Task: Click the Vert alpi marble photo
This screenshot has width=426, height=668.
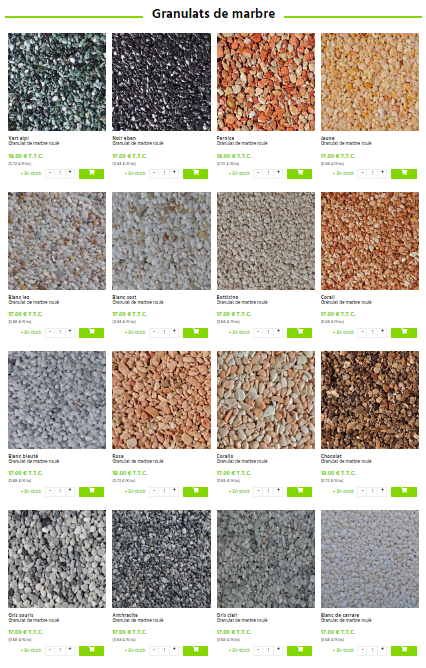Action: click(x=57, y=82)
